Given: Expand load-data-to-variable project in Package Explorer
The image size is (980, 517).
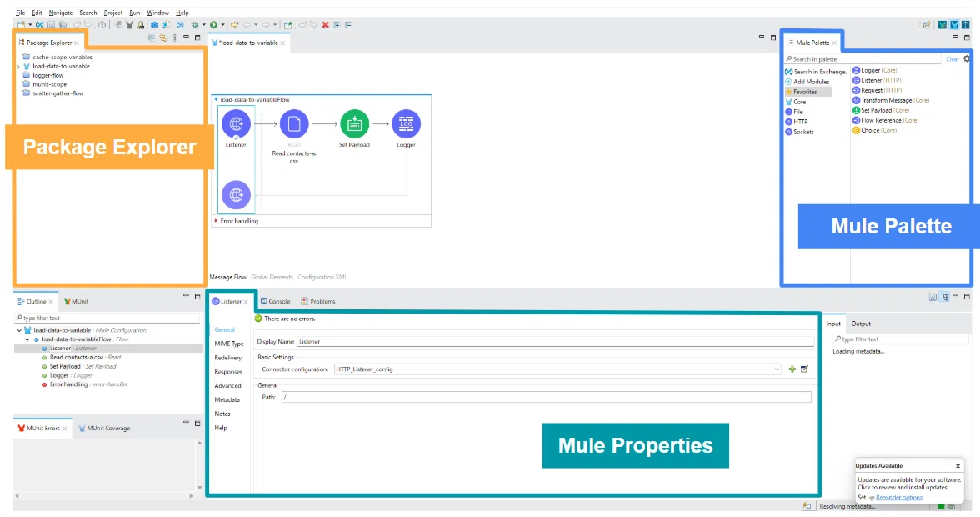Looking at the screenshot, I should [x=18, y=66].
